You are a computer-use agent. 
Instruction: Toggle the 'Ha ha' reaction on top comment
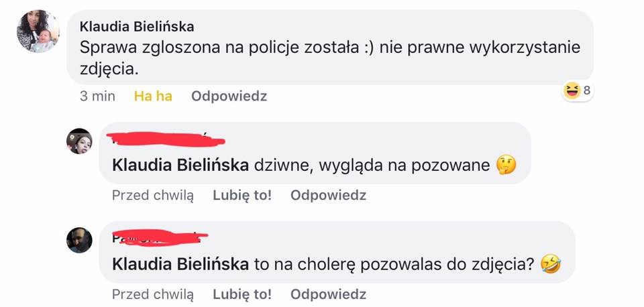tap(153, 97)
